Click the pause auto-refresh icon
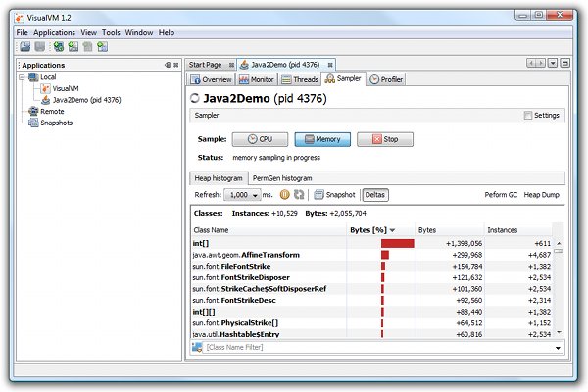 pyautogui.click(x=284, y=195)
